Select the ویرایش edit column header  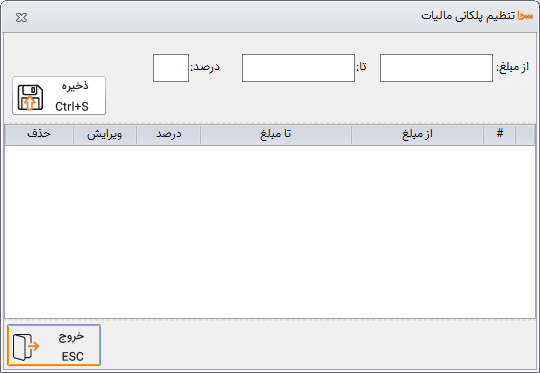tap(105, 134)
